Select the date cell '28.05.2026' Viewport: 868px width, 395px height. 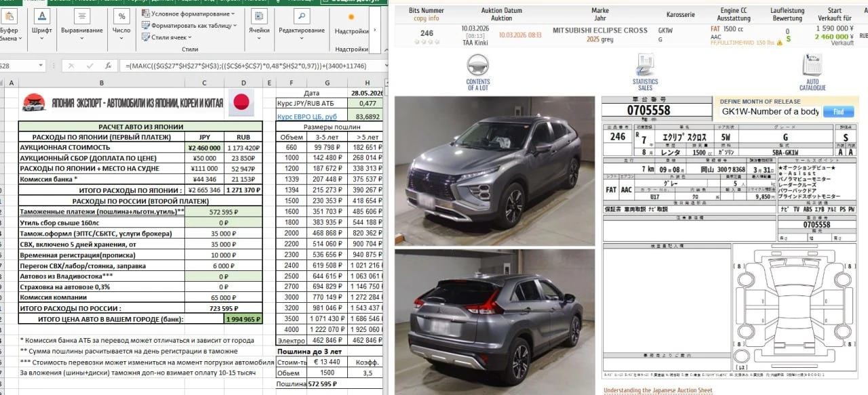click(x=366, y=93)
